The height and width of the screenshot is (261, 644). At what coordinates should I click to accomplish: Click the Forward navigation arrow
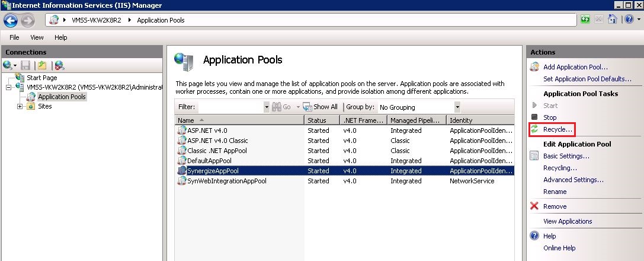pos(27,20)
